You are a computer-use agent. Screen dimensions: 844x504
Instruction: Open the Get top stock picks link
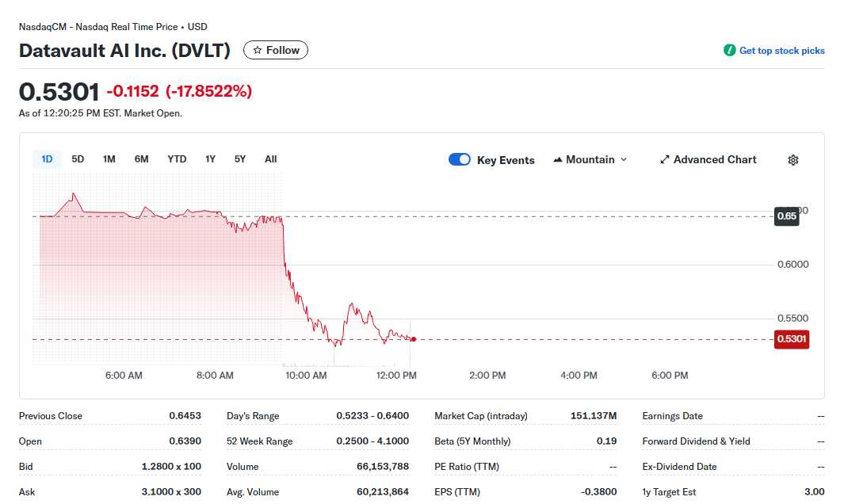[x=782, y=50]
